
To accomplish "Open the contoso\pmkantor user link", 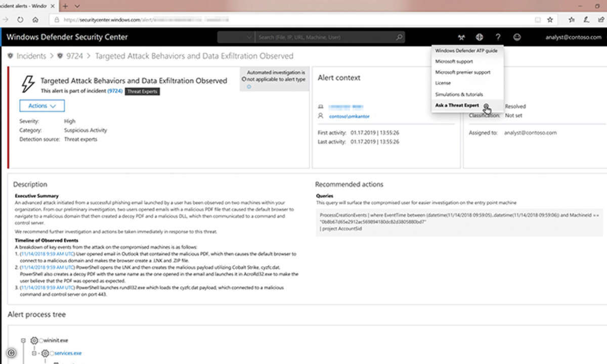I will click(349, 116).
